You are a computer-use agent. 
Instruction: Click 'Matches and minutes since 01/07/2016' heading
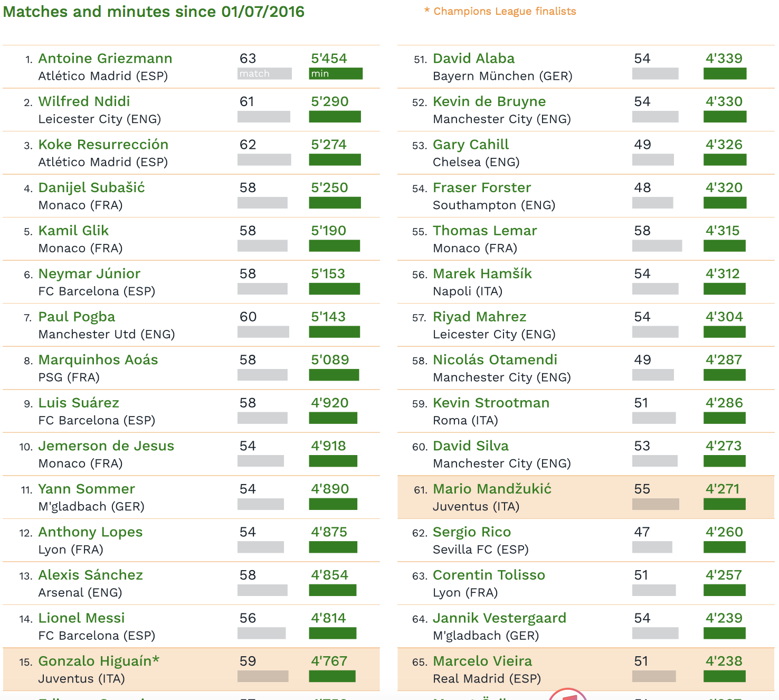pos(154,12)
